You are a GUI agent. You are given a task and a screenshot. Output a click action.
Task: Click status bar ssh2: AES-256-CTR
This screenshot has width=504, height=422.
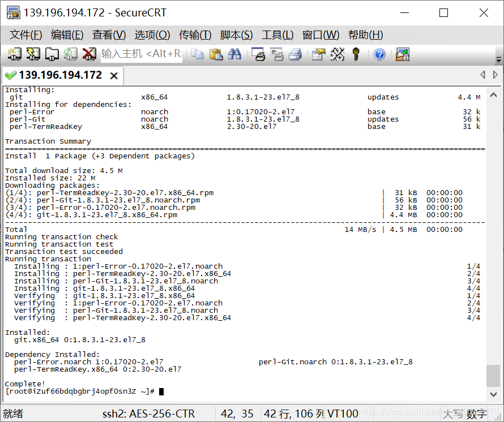(148, 414)
